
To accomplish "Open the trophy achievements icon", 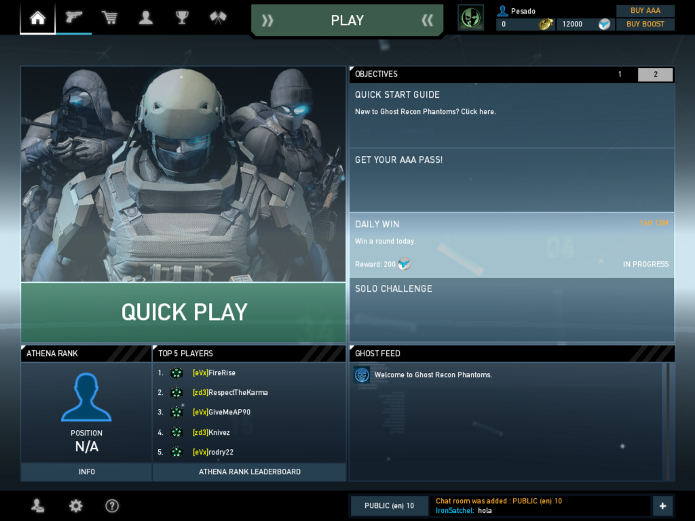I will [182, 18].
